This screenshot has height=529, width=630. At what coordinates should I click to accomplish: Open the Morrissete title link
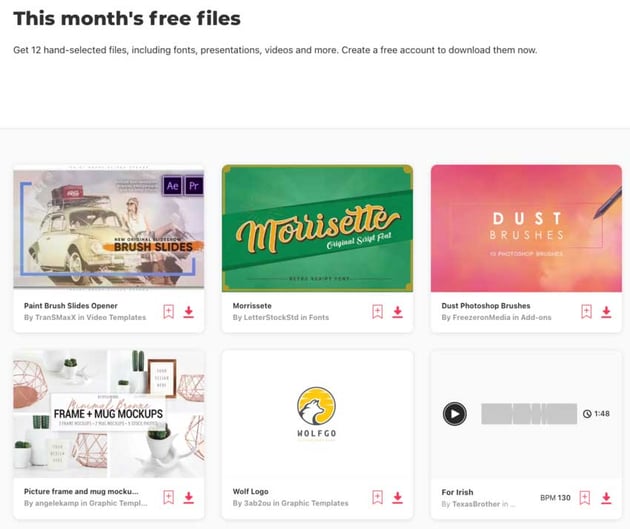point(252,306)
